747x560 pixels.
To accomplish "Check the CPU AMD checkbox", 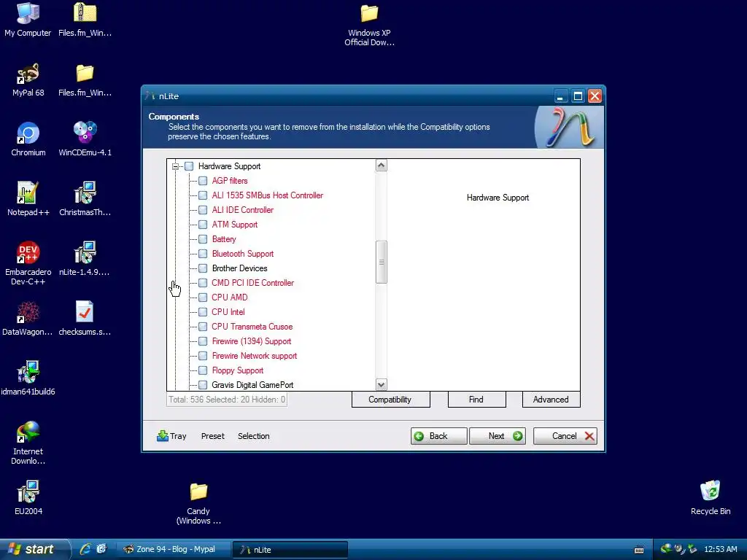I will [203, 297].
